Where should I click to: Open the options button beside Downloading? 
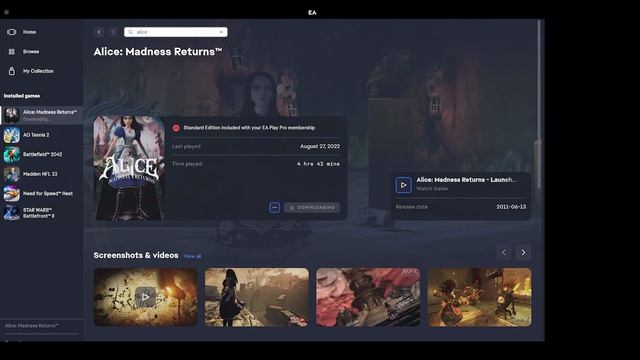tap(275, 207)
